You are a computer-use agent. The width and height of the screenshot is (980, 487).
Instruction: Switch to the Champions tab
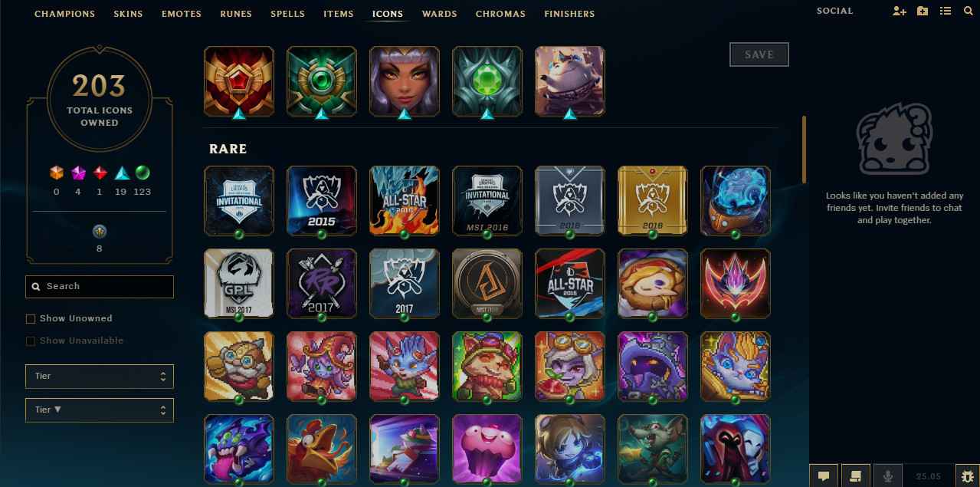pyautogui.click(x=64, y=14)
